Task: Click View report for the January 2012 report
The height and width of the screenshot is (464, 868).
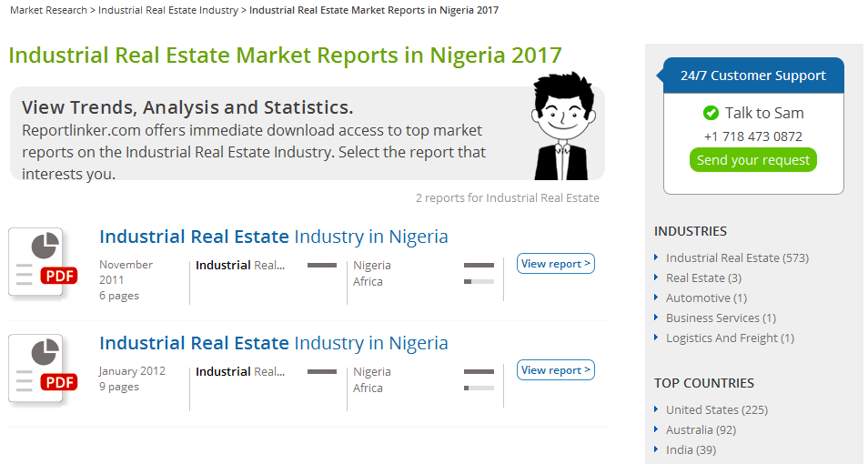Action: coord(556,370)
